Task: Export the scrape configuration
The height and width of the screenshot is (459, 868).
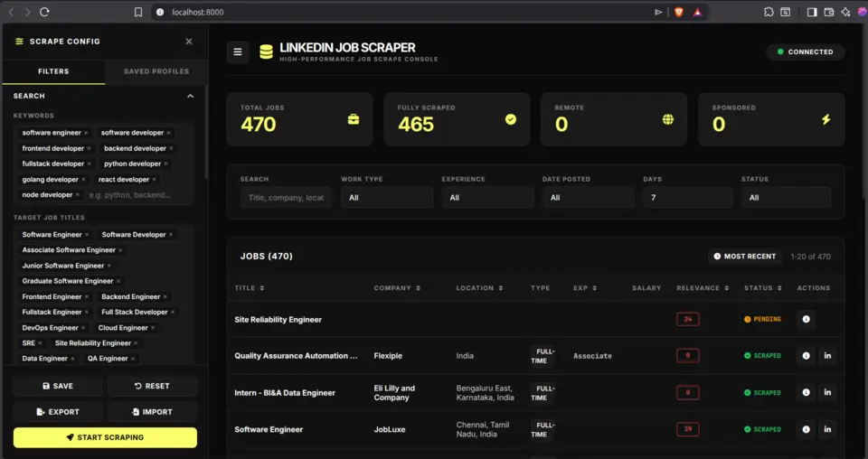Action: click(58, 412)
